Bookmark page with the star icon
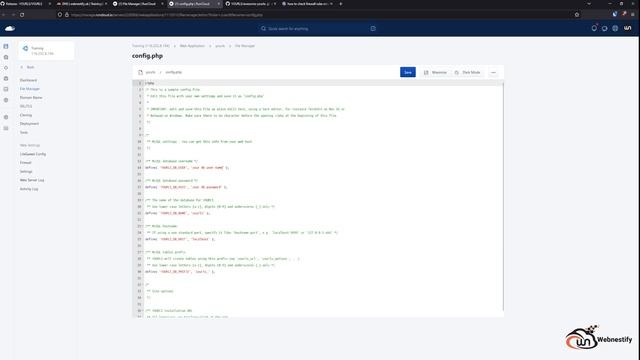The width and height of the screenshot is (640, 360). [577, 15]
